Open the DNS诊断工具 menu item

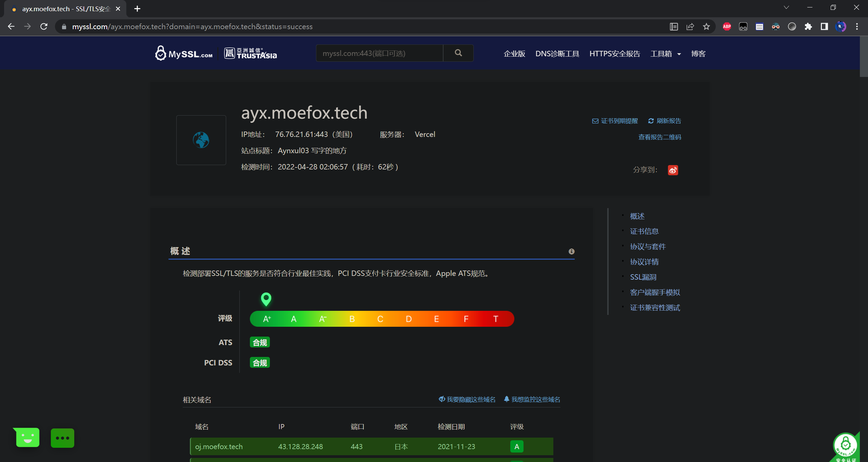coord(557,54)
